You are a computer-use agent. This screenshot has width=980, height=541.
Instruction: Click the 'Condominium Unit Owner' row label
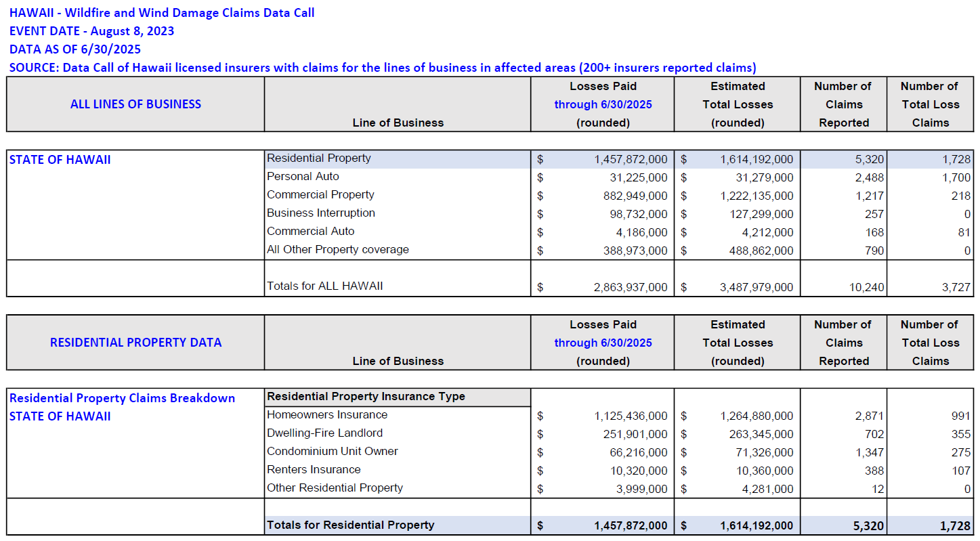(x=333, y=452)
